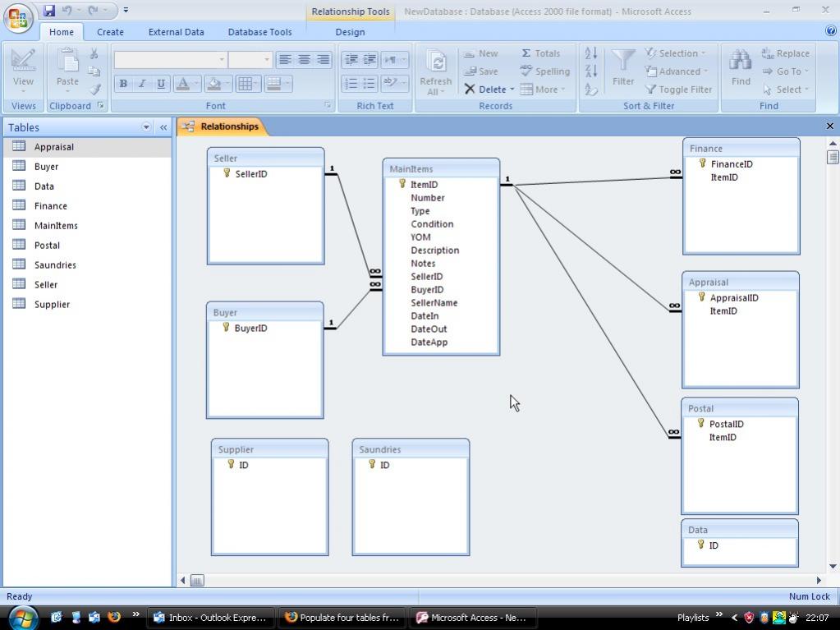Open the Advanced filter dropdown
This screenshot has height=630, width=840.
[x=677, y=71]
